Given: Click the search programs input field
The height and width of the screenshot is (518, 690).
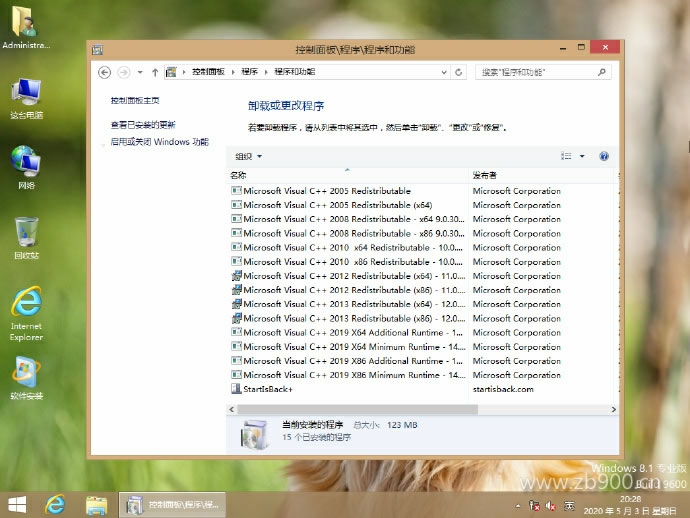Looking at the screenshot, I should [537, 72].
